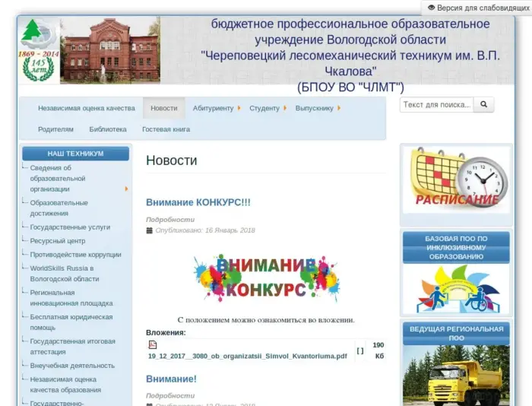The image size is (532, 406).
Task: Expand the Выпускнику menu arrow
Action: [x=339, y=108]
